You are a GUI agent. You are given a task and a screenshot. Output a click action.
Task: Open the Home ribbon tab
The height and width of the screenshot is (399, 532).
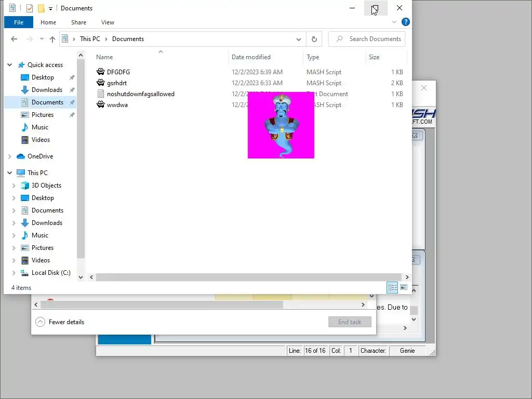(x=48, y=22)
